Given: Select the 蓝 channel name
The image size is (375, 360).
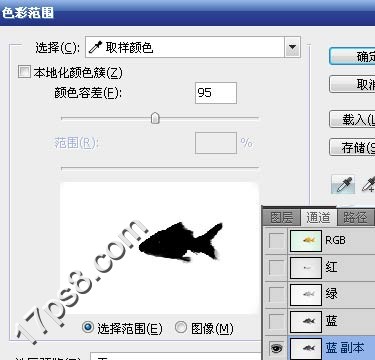Looking at the screenshot, I should (x=331, y=321).
